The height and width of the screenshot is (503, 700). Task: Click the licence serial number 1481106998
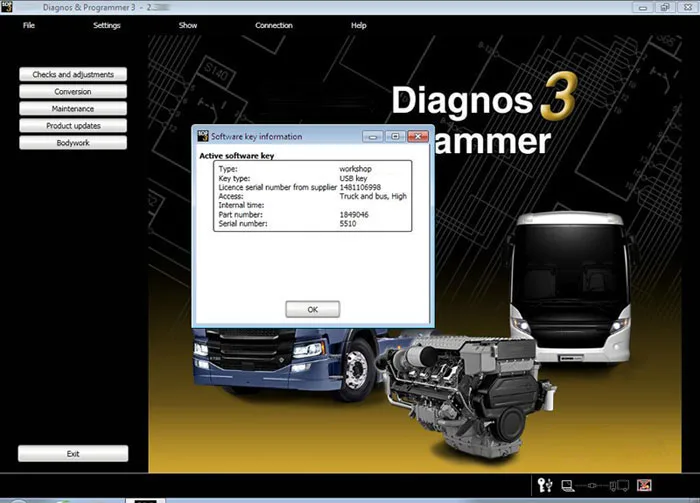[360, 187]
